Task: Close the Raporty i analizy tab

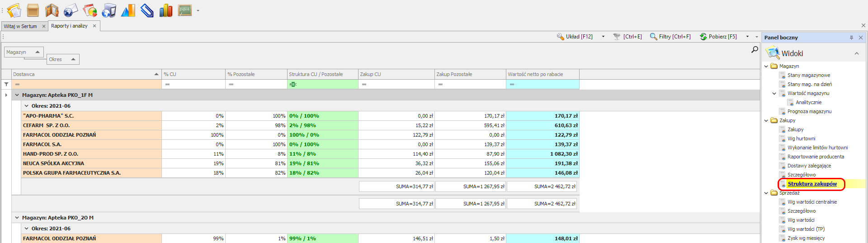Action: tap(94, 26)
